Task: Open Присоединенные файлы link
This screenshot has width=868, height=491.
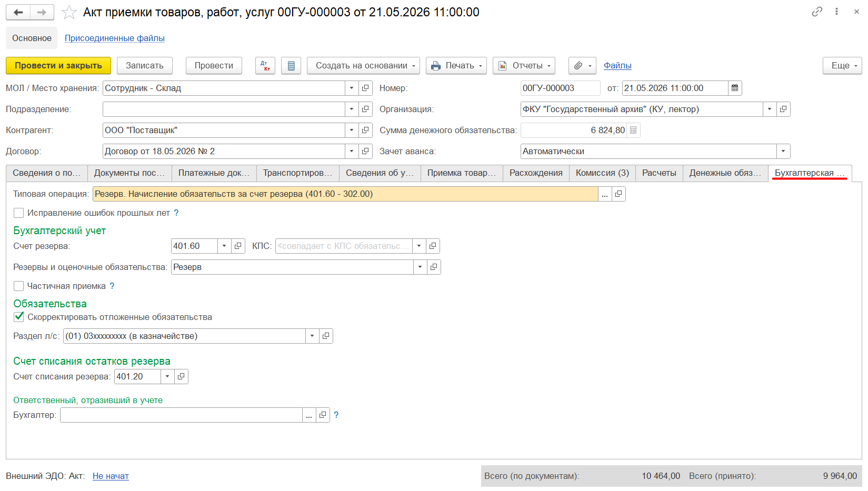Action: click(x=115, y=38)
